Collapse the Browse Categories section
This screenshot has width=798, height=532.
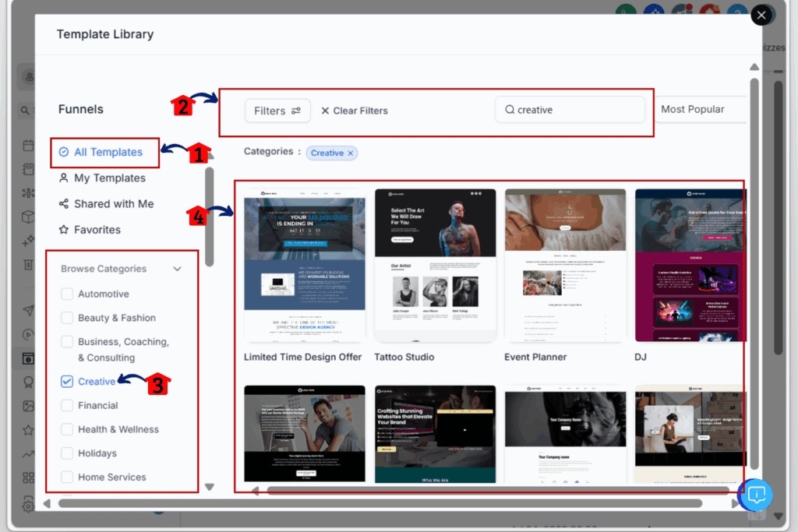point(177,269)
